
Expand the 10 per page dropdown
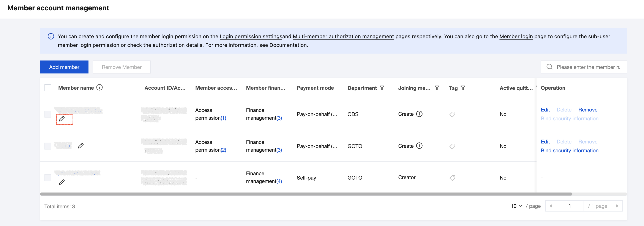tap(516, 206)
